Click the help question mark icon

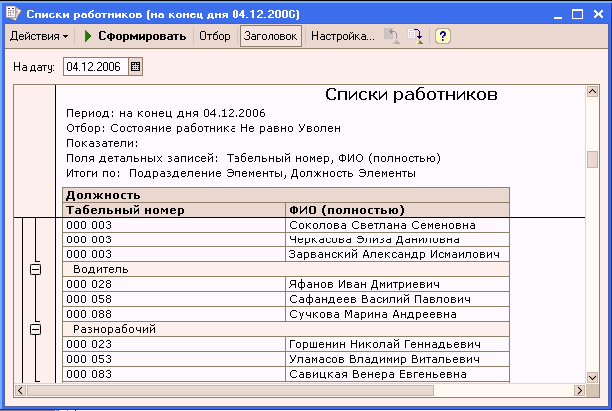pos(442,36)
